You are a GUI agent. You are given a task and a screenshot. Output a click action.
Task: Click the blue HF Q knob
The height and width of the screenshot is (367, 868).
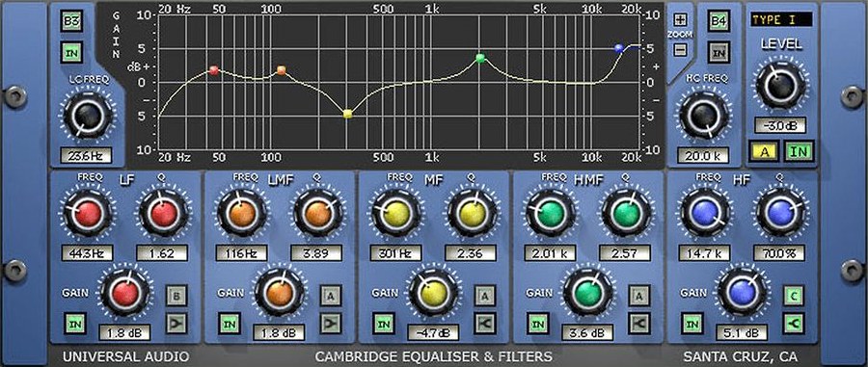click(x=780, y=213)
